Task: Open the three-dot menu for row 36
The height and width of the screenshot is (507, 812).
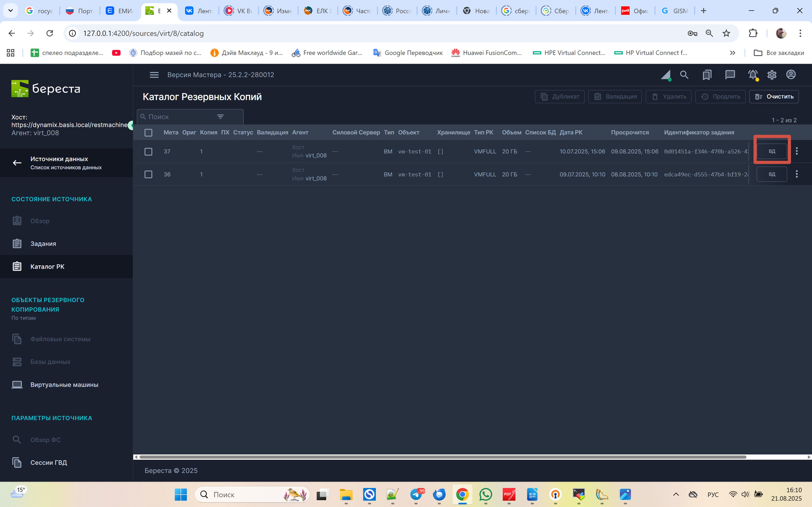Action: click(x=797, y=174)
